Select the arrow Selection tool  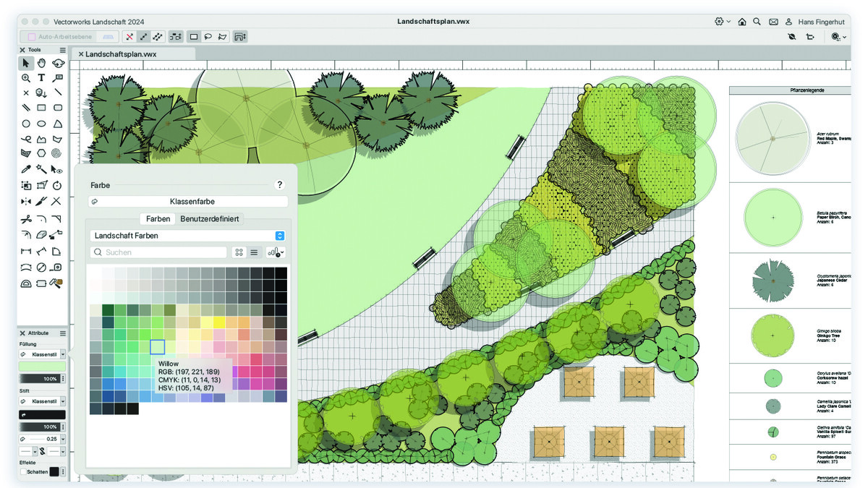26,63
